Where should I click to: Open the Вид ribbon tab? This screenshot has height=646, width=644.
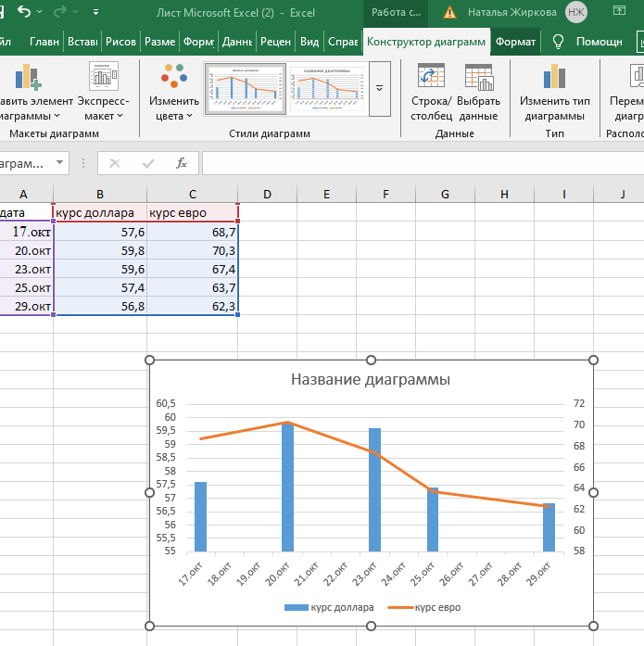coord(309,42)
